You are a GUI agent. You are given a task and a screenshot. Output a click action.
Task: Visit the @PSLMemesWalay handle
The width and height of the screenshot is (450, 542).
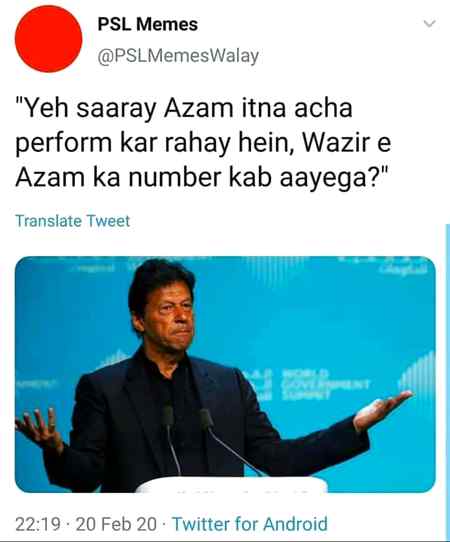tap(178, 56)
